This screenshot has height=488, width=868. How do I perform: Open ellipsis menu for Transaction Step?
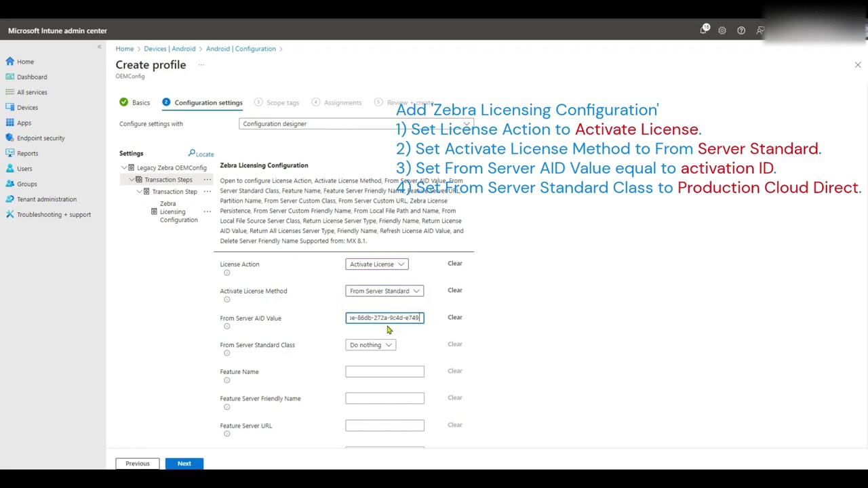coord(208,192)
